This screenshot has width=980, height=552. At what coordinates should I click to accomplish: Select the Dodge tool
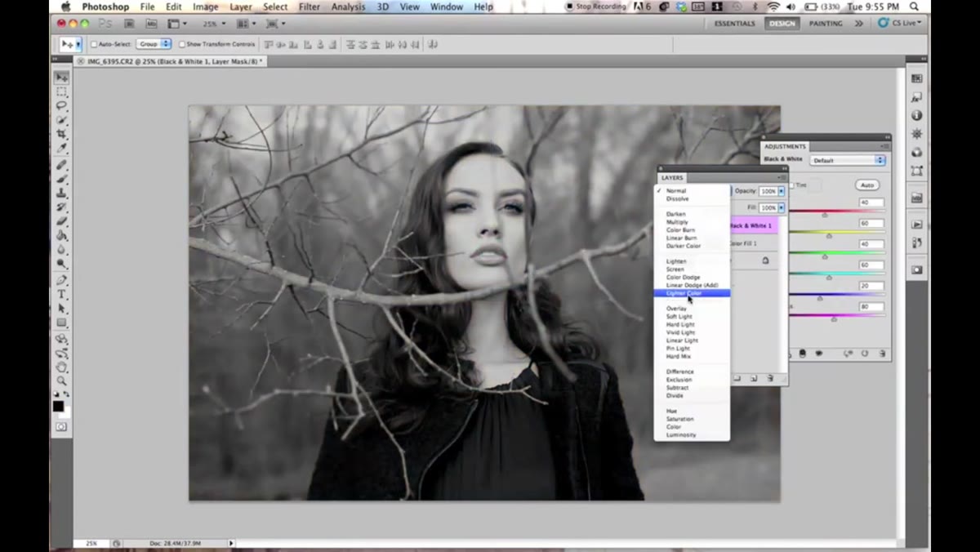62,263
